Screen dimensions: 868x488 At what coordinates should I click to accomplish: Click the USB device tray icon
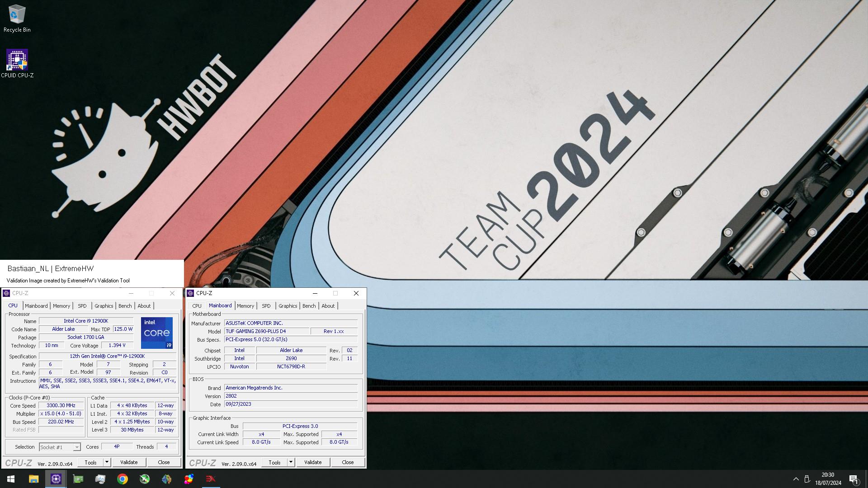[807, 479]
